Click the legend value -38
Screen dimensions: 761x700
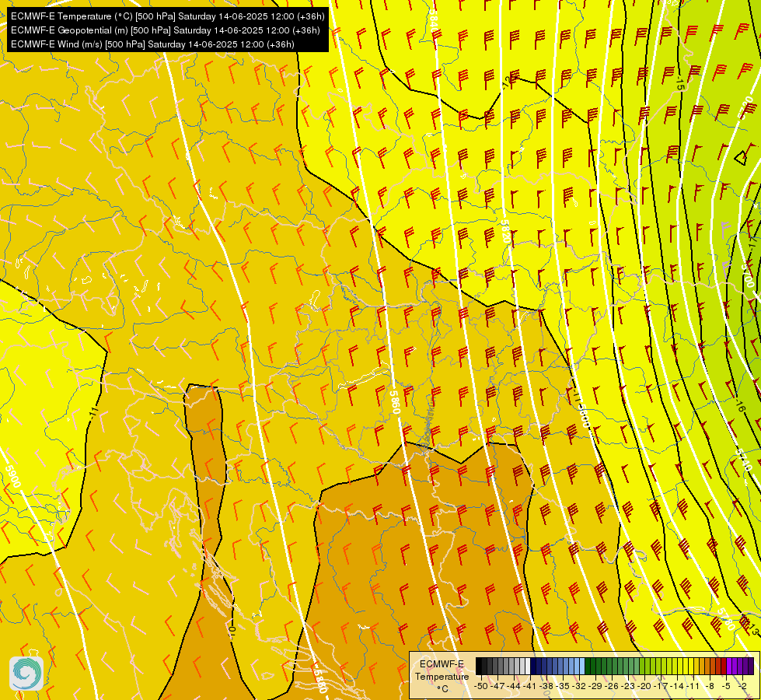[x=546, y=686]
